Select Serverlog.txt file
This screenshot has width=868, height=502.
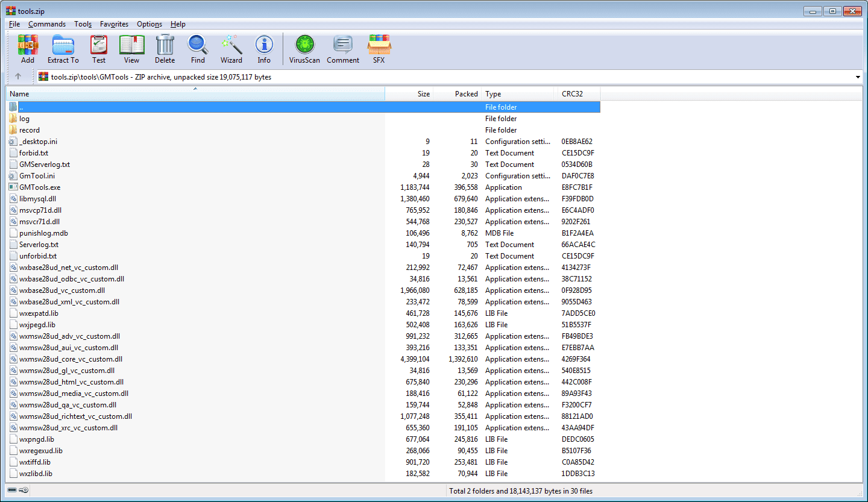point(39,245)
